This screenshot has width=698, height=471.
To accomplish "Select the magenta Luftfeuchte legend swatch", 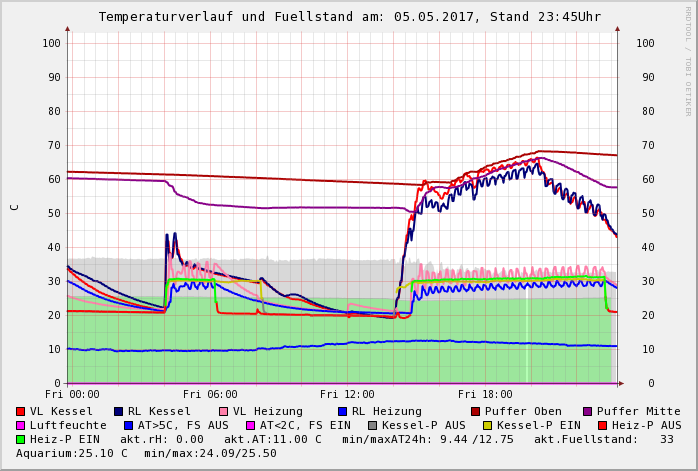I will click(x=21, y=425).
